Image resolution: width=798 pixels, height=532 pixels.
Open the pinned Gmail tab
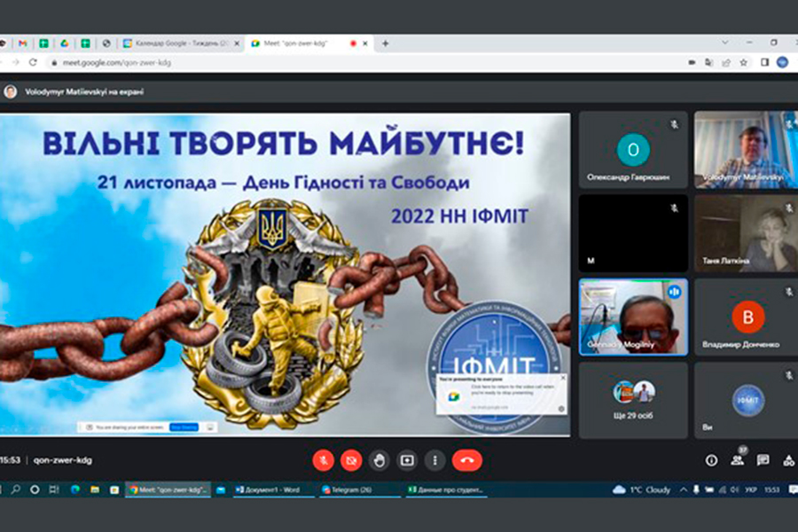[x=22, y=43]
